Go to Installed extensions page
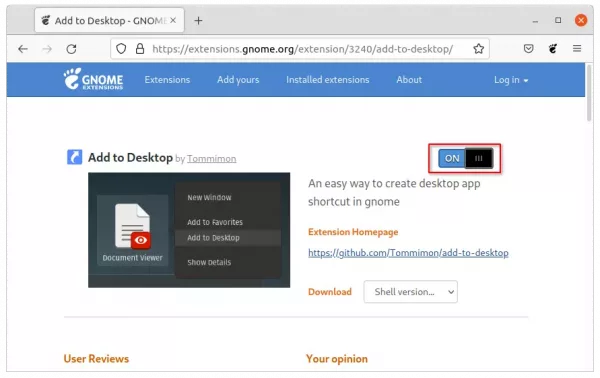Image resolution: width=600 pixels, height=378 pixels. click(x=328, y=80)
